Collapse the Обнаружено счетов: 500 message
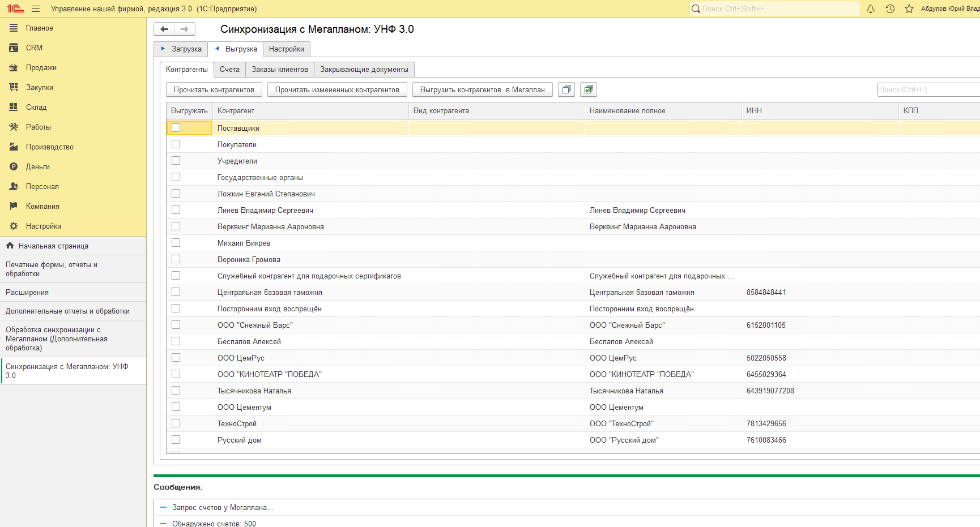 click(163, 524)
